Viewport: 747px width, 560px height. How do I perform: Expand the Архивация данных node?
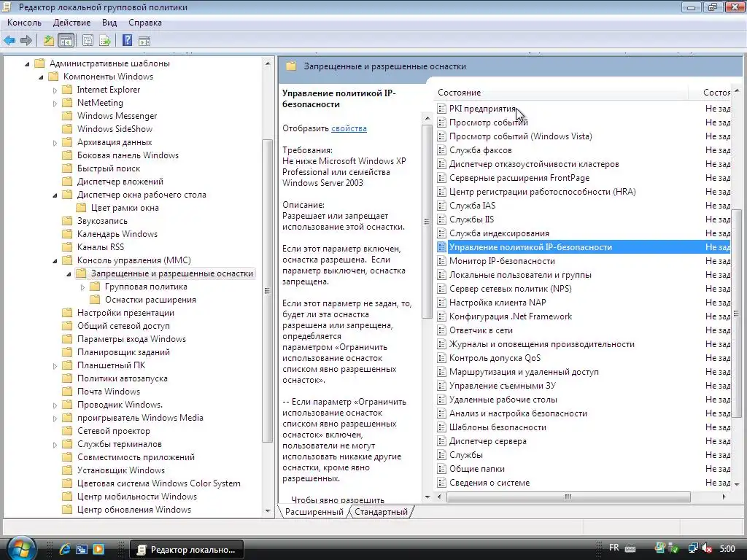55,142
